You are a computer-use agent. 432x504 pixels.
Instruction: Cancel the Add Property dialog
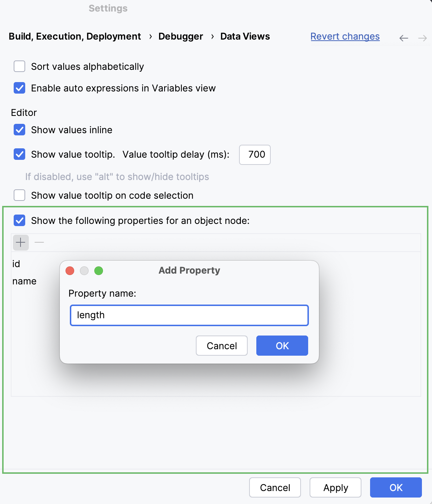(222, 346)
